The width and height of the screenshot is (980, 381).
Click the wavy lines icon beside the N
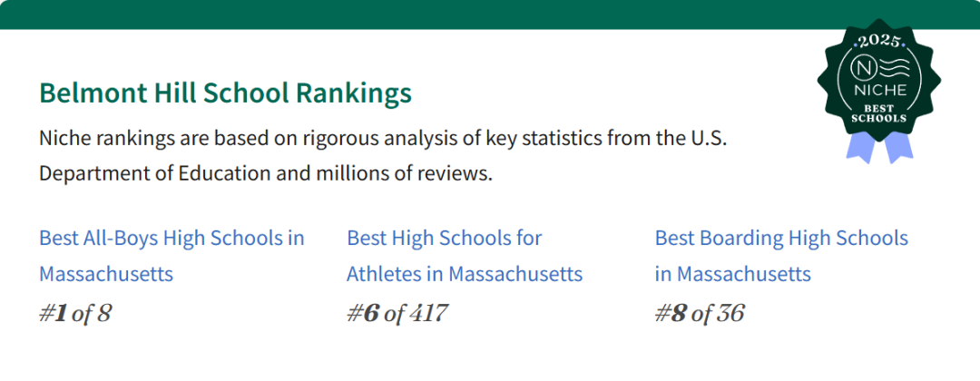893,67
